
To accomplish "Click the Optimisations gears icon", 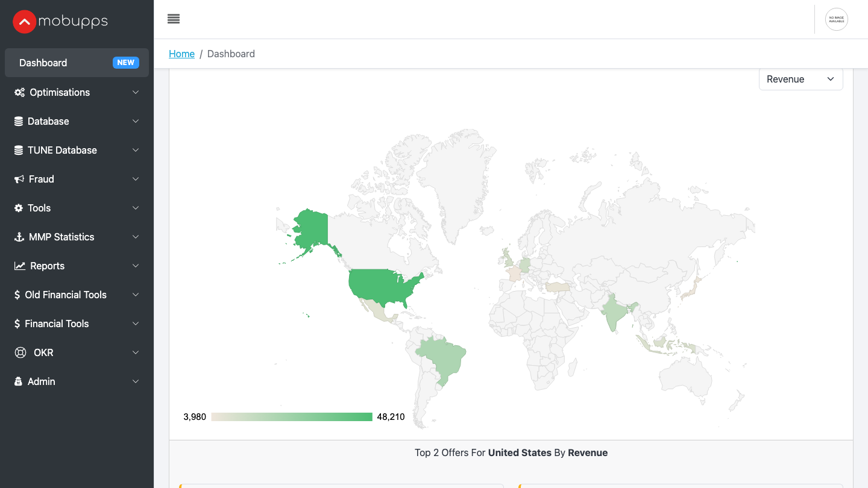I will (x=19, y=92).
